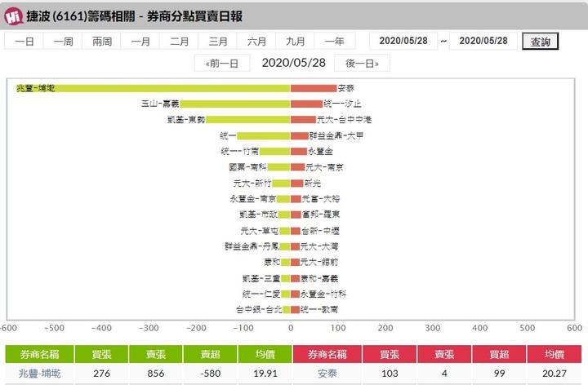
Task: Click the 永豐金-南京 chart label
Action: 253,199
